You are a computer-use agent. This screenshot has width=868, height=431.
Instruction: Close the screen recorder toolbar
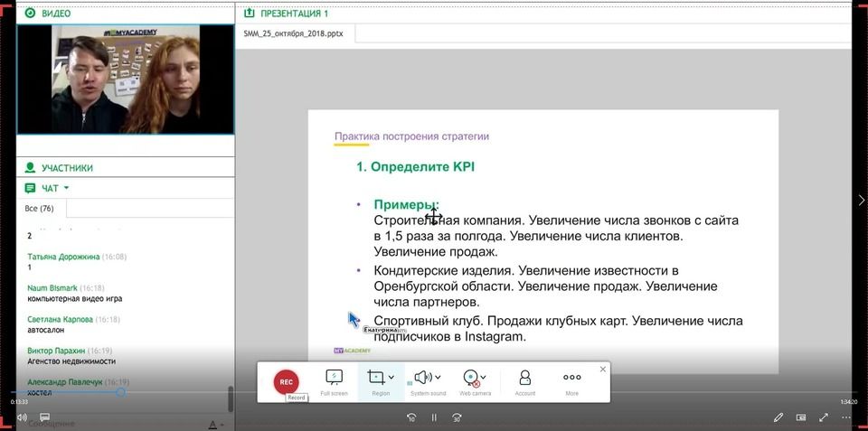[603, 369]
